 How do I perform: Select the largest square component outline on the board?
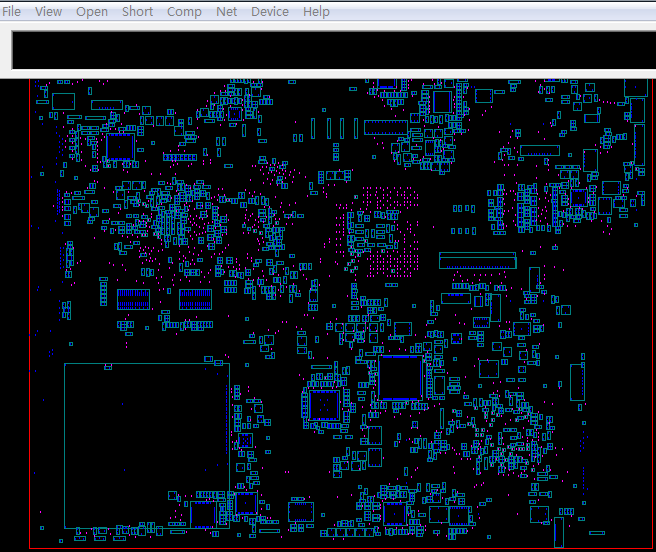(x=147, y=446)
